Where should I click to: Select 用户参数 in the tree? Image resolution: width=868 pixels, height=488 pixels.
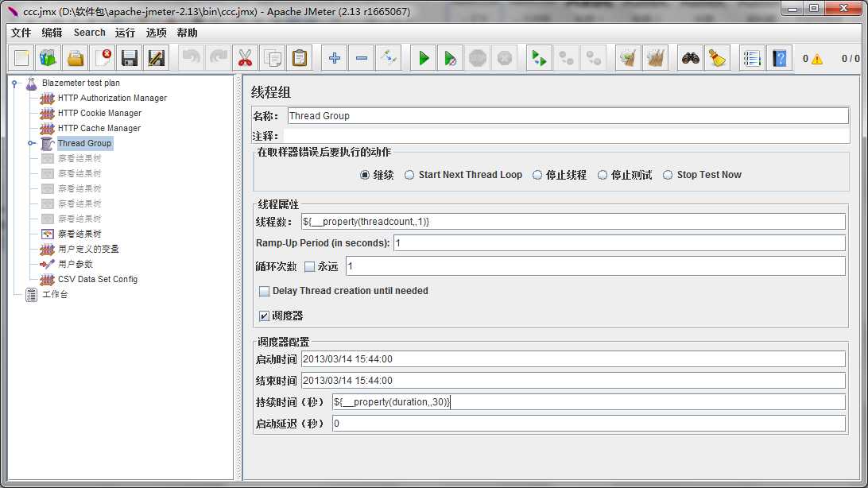pos(76,264)
